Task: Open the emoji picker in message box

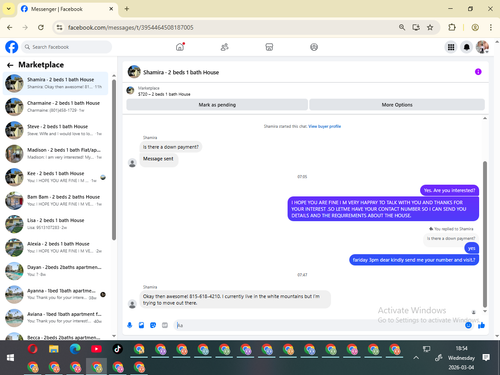Action: pos(468,325)
